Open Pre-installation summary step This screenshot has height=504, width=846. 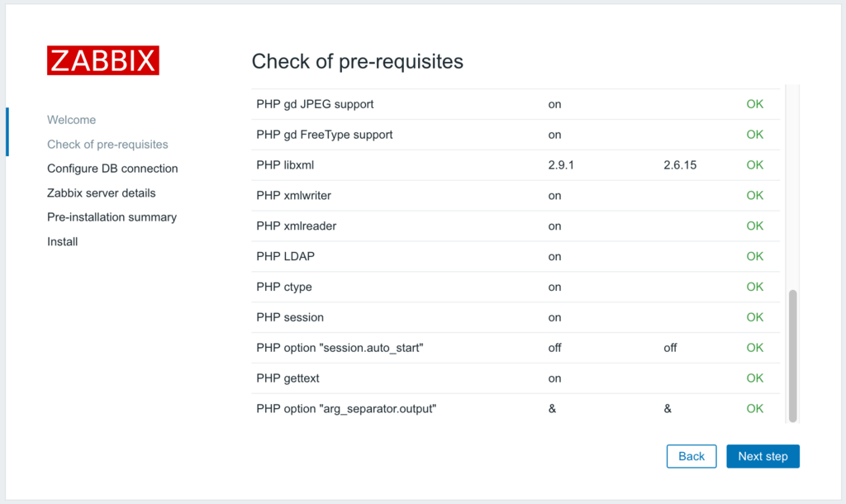tap(112, 217)
